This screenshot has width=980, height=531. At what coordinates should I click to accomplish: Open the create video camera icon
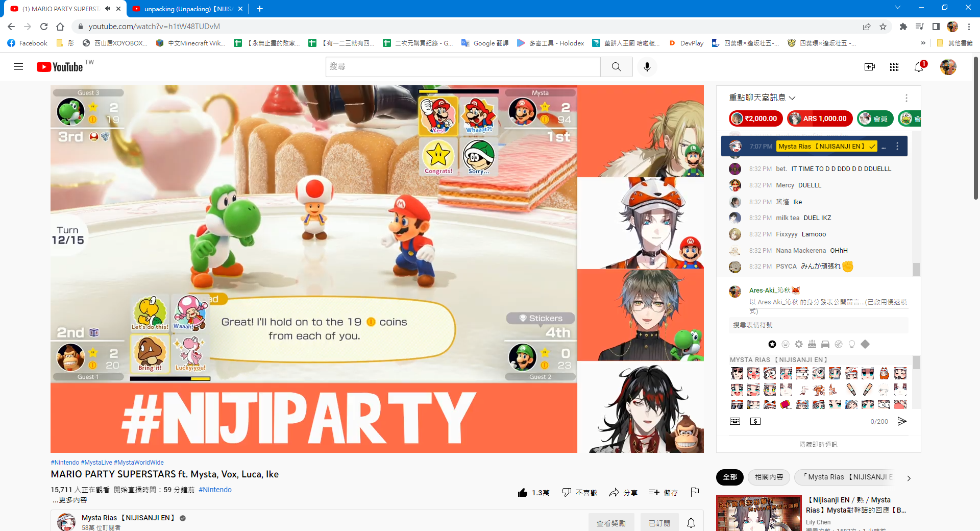(x=870, y=67)
